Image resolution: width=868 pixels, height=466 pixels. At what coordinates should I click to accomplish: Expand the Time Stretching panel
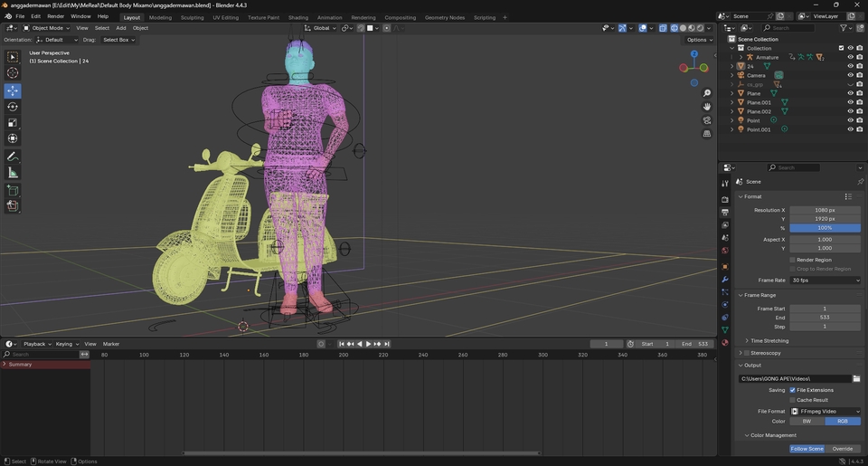(769, 341)
